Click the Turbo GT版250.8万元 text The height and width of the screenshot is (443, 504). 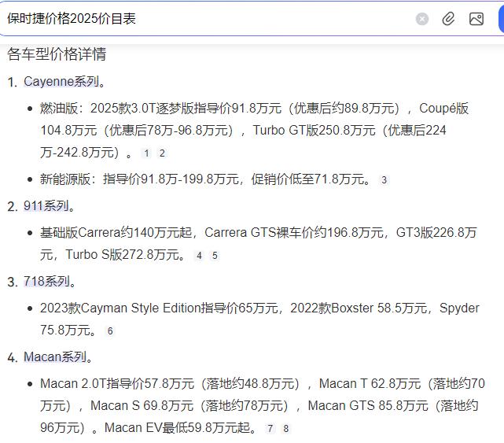coord(314,131)
